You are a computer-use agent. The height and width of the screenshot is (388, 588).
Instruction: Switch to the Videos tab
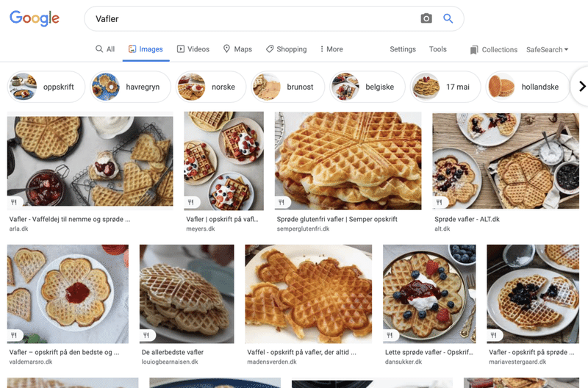click(193, 49)
